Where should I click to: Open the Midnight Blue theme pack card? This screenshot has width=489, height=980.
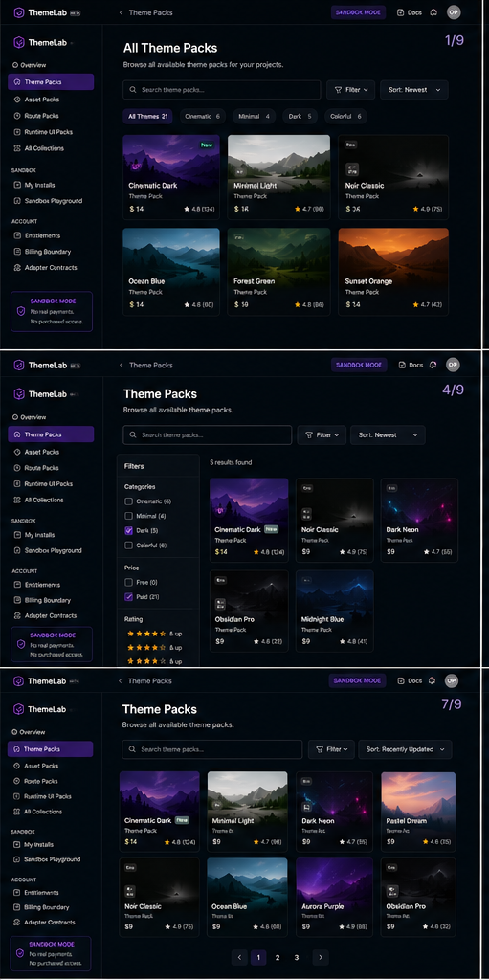(x=335, y=611)
